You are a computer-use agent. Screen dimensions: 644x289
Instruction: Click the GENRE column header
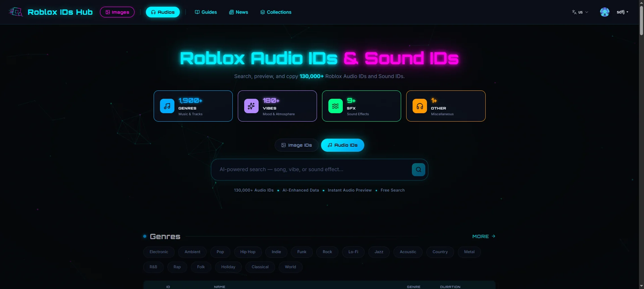coord(414,287)
